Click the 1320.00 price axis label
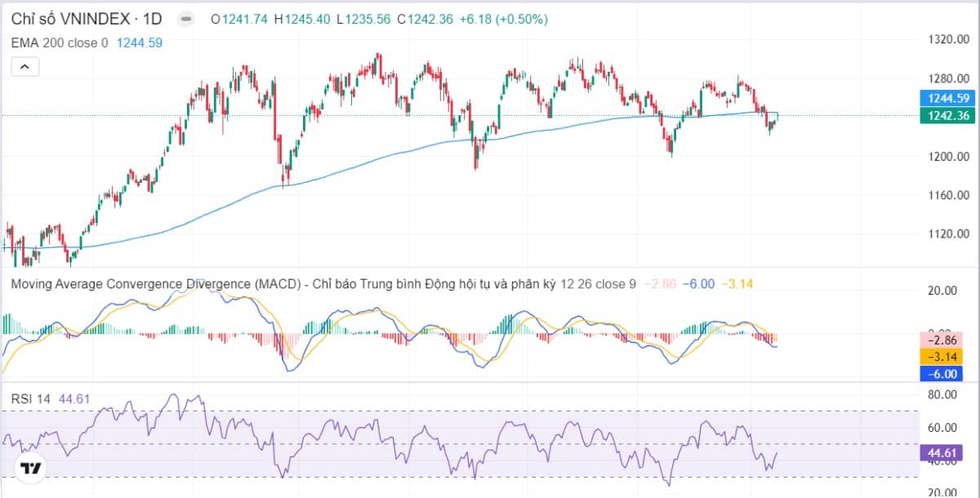Image resolution: width=980 pixels, height=498 pixels. [x=948, y=39]
